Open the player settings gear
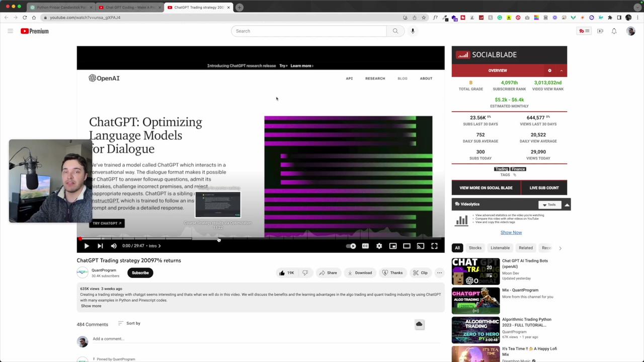644x362 pixels. click(379, 246)
